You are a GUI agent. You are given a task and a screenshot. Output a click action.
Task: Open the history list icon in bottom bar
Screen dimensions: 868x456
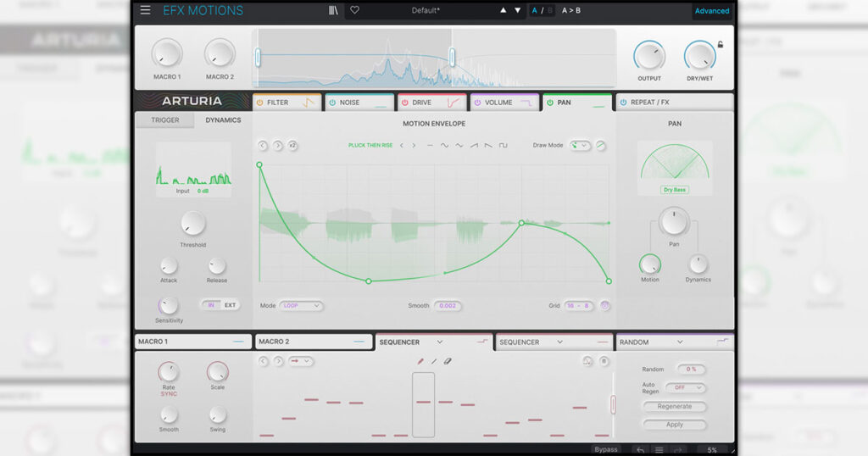659,450
